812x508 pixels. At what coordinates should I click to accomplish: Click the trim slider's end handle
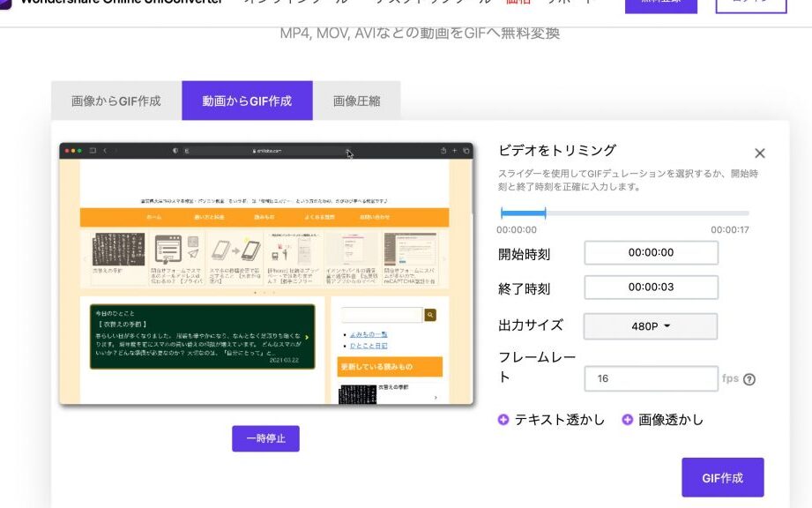(546, 213)
